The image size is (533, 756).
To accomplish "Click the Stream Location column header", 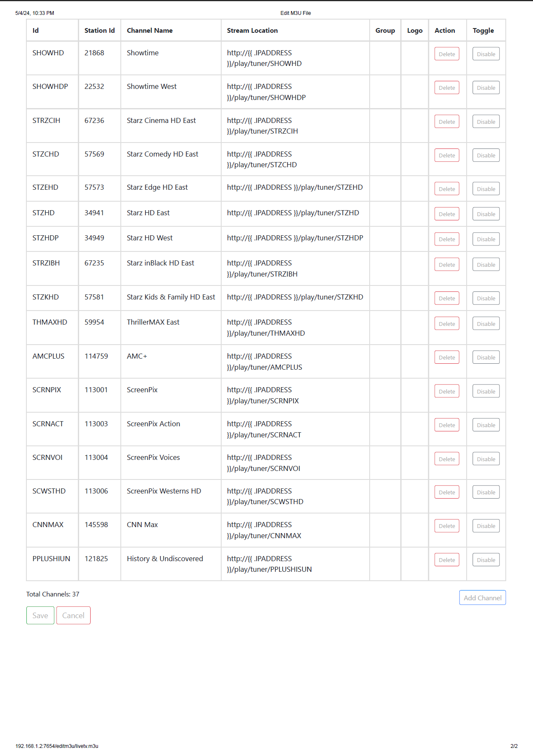I will [252, 31].
